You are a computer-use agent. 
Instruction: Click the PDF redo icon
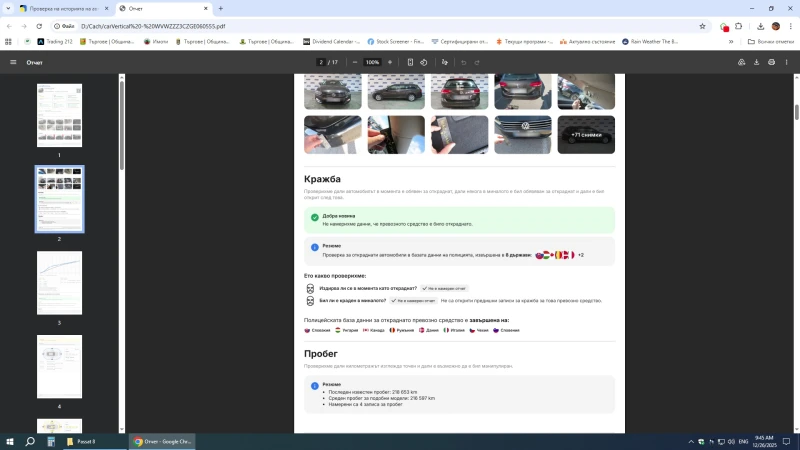coord(477,62)
